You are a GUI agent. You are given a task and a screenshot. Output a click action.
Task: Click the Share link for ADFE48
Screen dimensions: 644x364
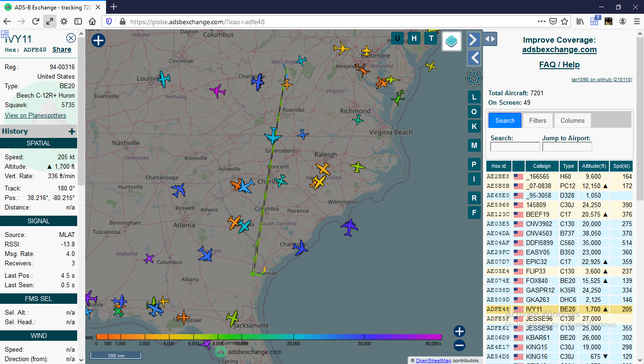[62, 49]
